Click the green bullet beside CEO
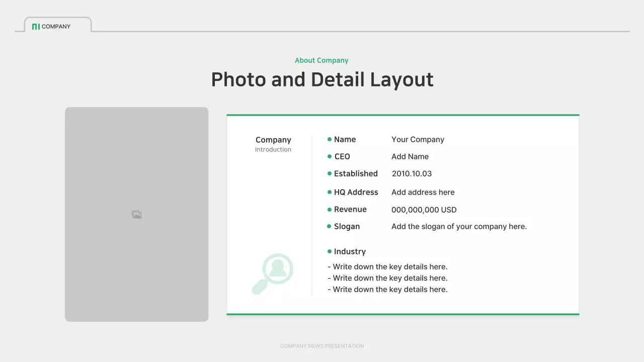644x362 pixels. pyautogui.click(x=329, y=156)
